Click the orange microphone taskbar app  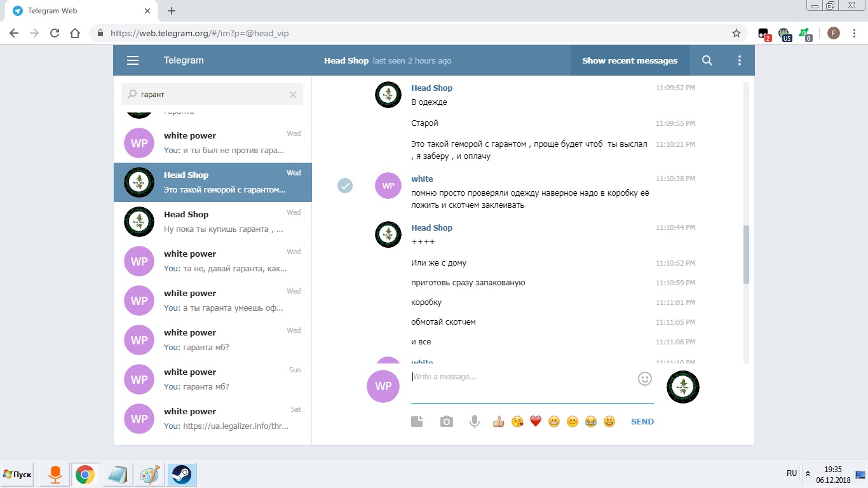coord(55,475)
